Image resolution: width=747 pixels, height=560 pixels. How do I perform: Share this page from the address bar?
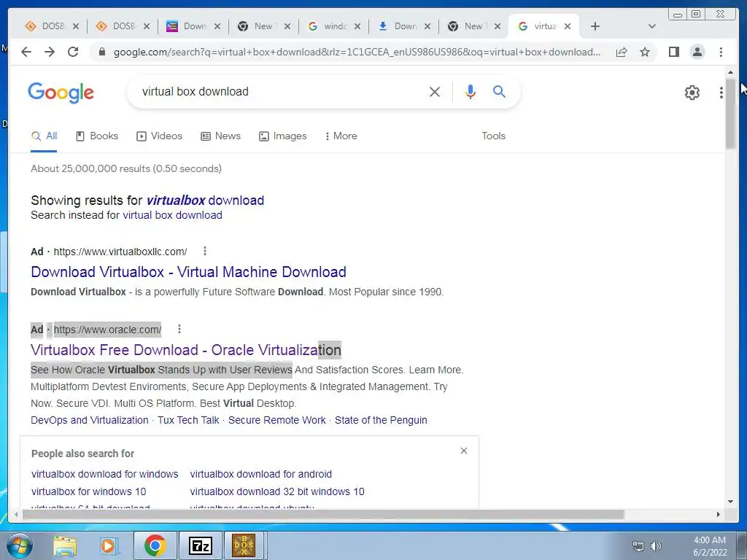tap(622, 52)
